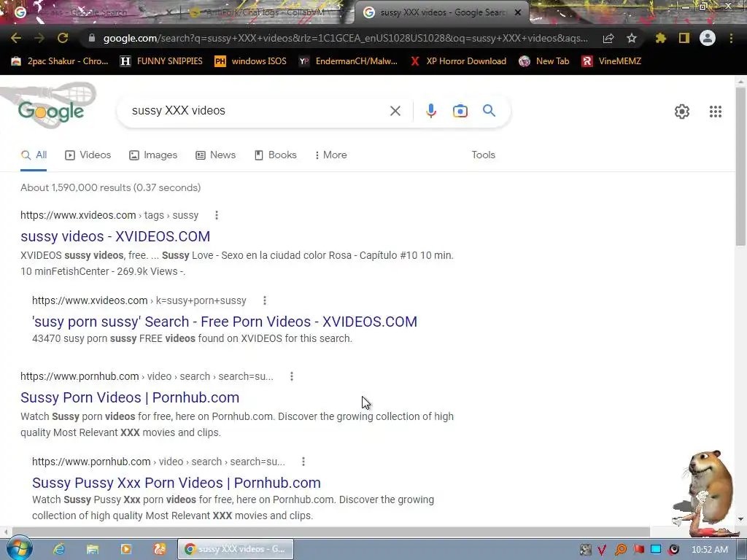This screenshot has width=747, height=560.
Task: Open the Windows Start orb
Action: pyautogui.click(x=18, y=548)
